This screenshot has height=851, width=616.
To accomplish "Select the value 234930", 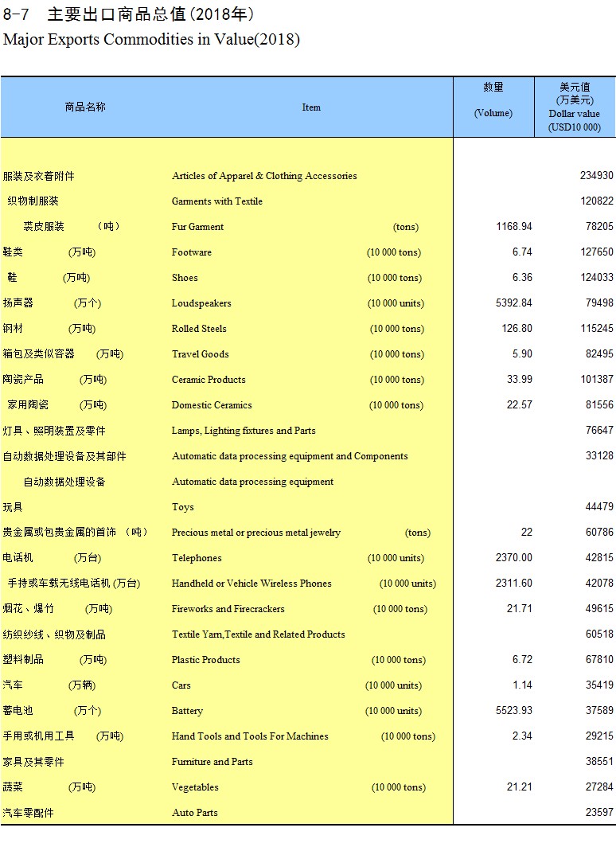I will pos(596,175).
